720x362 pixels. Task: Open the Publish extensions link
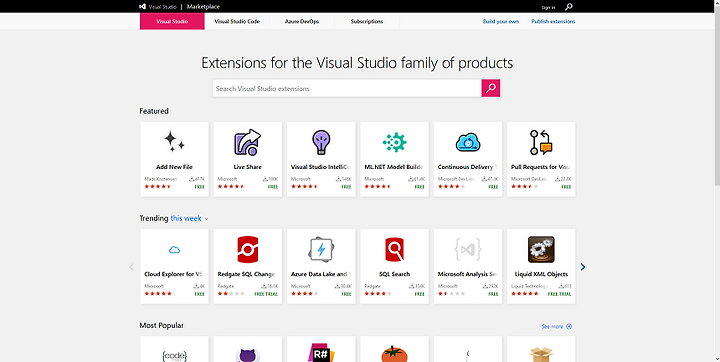(553, 22)
